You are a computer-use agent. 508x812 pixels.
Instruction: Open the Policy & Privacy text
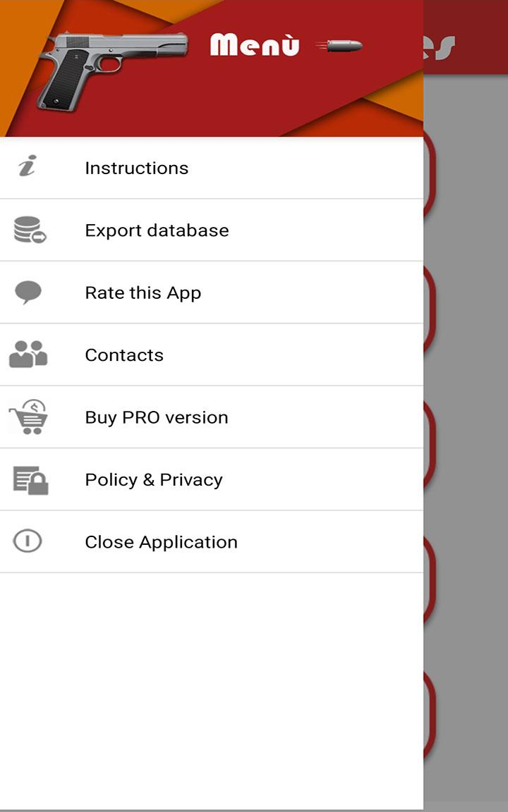click(x=154, y=479)
